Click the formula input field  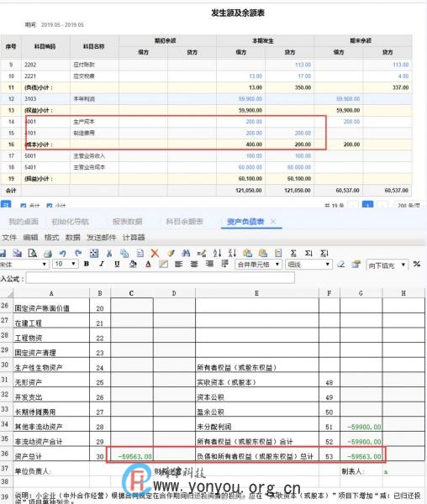pyautogui.click(x=160, y=278)
